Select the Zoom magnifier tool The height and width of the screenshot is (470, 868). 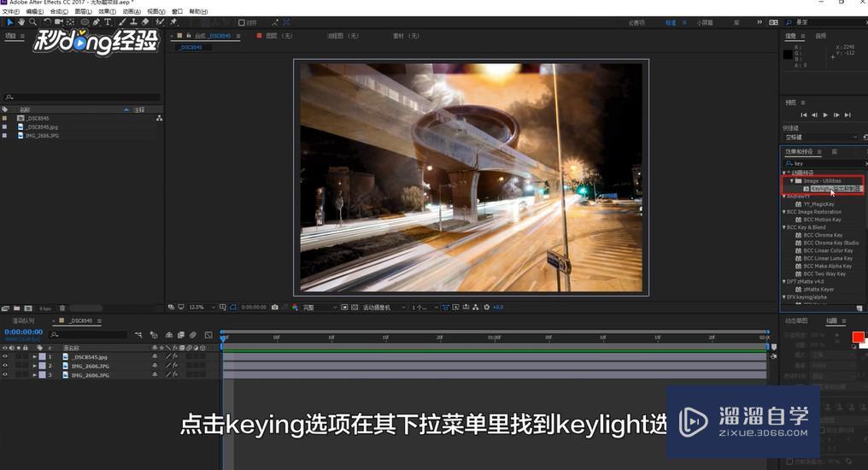[x=32, y=22]
